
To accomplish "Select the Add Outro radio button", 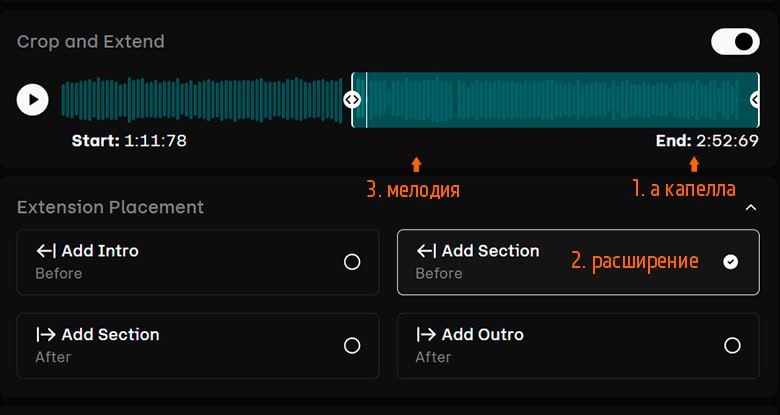I will [732, 345].
